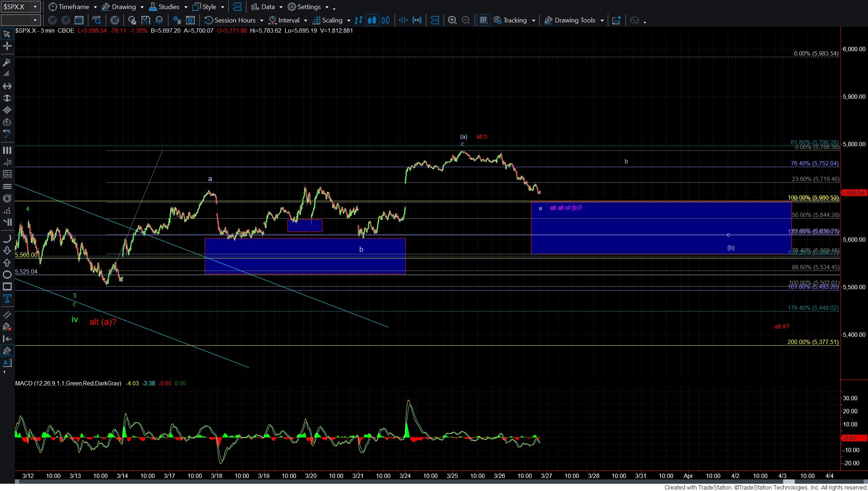Toggle the second stacked panels icon in lower toolbar

coord(435,20)
